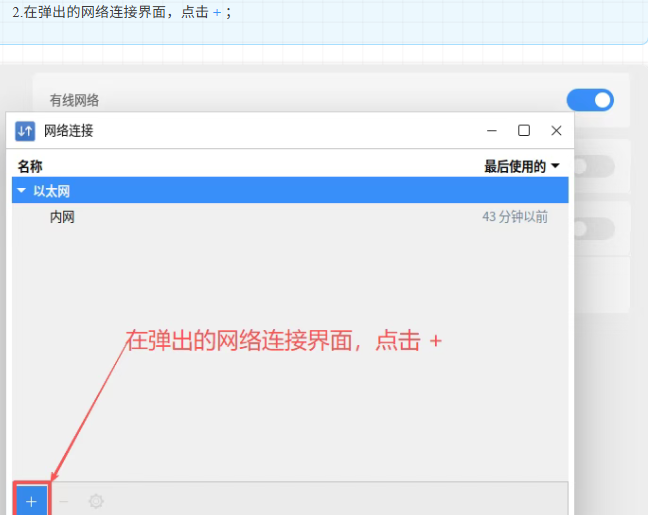Maximize the 网络连接 window

524,131
